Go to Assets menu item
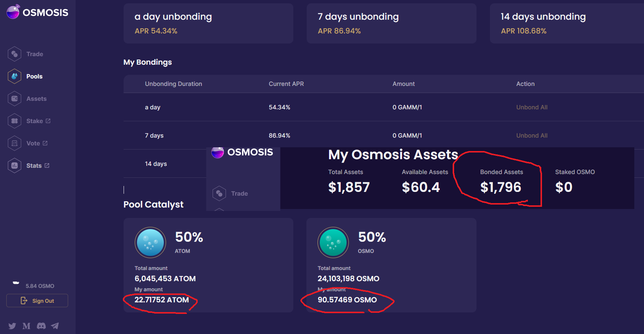Screen dimensions: 644x334 click(x=36, y=99)
